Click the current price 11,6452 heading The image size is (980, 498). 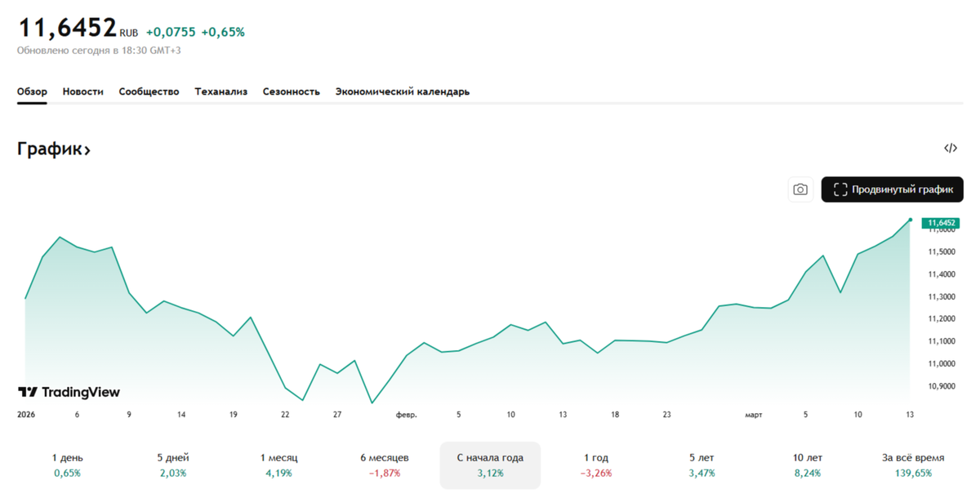tap(67, 28)
